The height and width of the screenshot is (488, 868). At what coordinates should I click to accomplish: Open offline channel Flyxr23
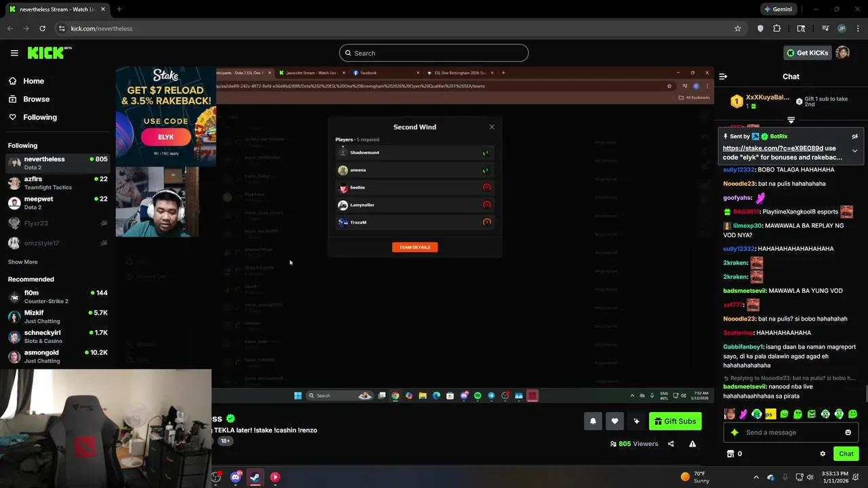pyautogui.click(x=58, y=223)
